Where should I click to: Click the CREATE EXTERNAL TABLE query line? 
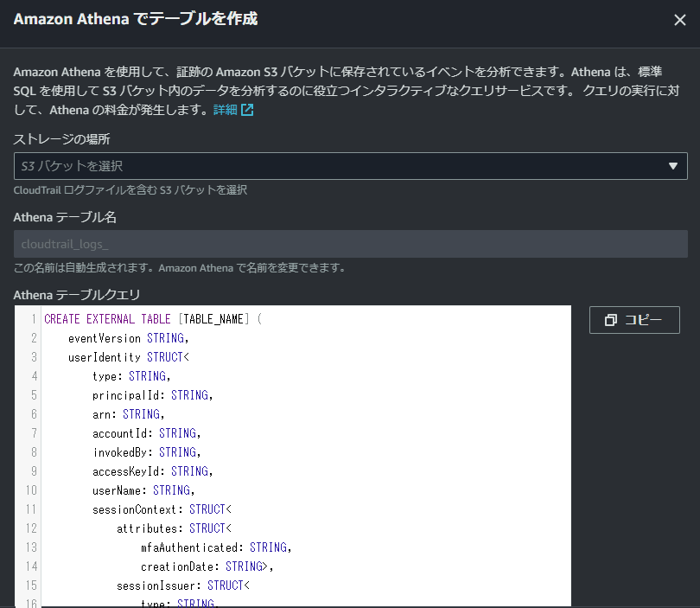click(x=153, y=319)
